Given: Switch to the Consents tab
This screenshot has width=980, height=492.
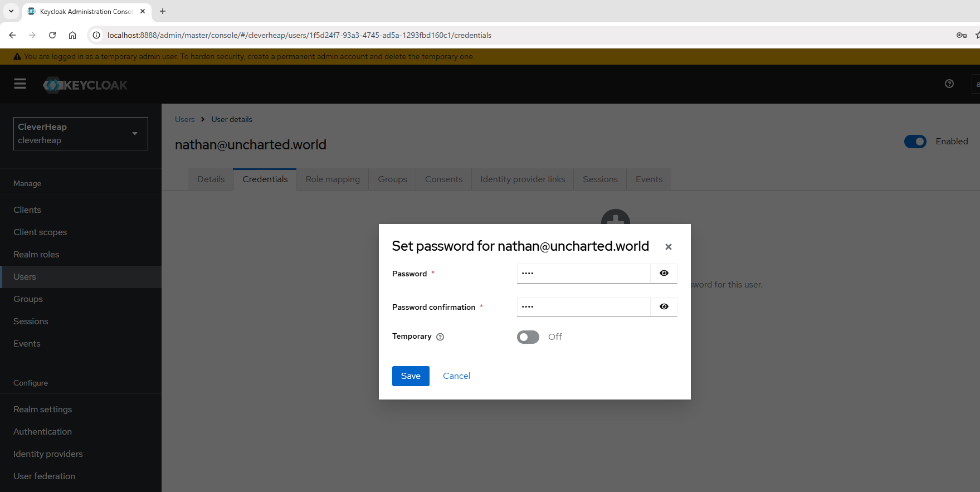Looking at the screenshot, I should point(443,179).
